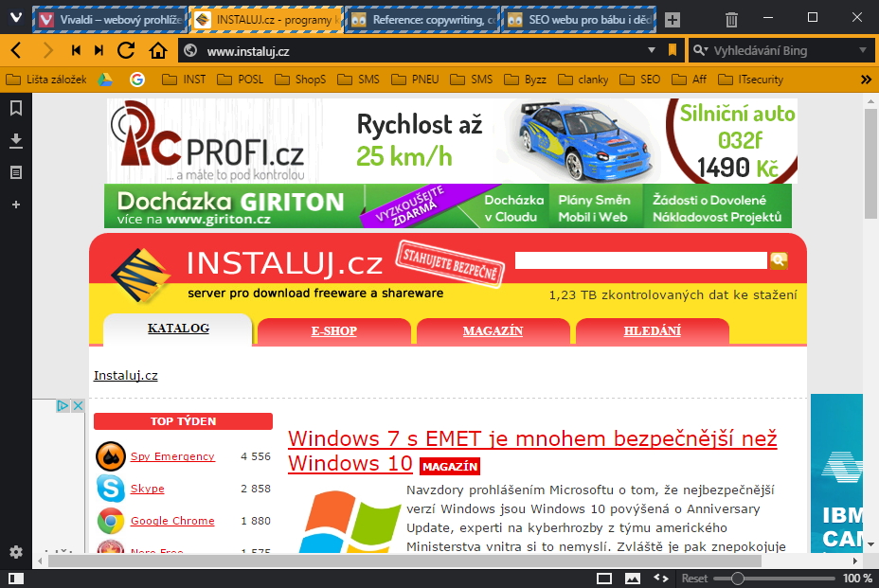Show more bookmarks with double chevron
This screenshot has height=588, width=879.
pyautogui.click(x=866, y=80)
